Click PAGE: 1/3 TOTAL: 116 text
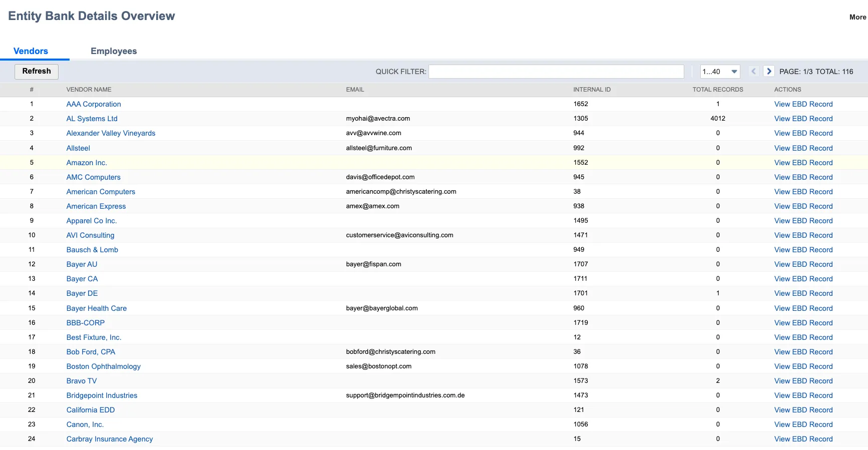 pyautogui.click(x=816, y=72)
